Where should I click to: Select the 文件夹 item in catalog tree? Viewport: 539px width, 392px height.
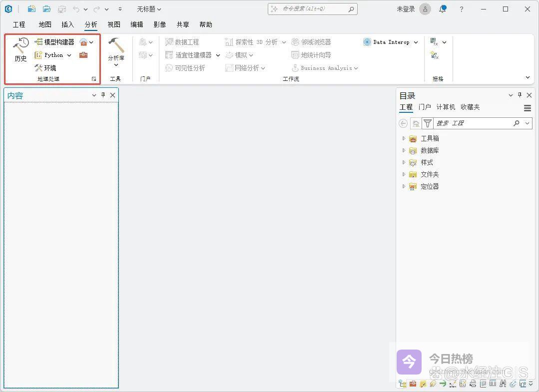coord(429,174)
